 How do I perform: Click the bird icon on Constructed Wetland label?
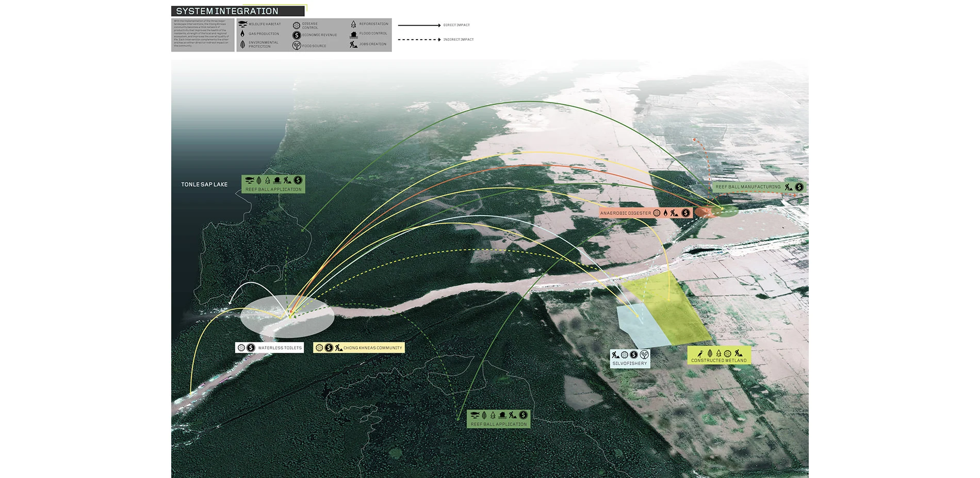700,354
